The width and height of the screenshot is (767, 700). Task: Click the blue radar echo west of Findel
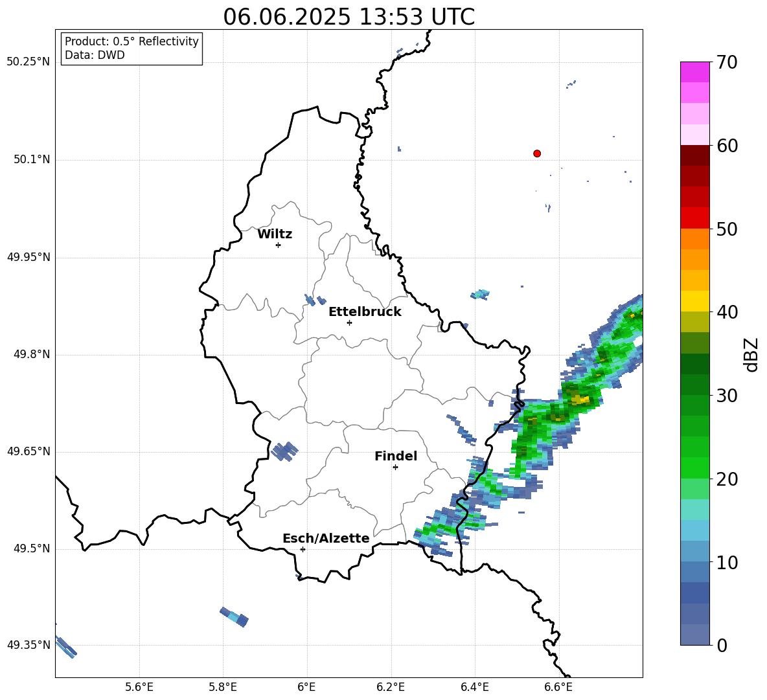point(284,451)
